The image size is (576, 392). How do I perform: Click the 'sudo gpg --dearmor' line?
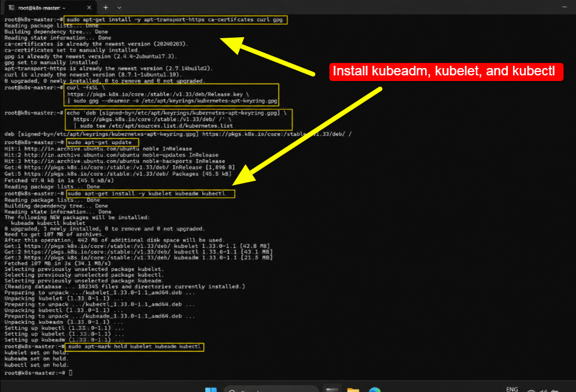pyautogui.click(x=172, y=101)
